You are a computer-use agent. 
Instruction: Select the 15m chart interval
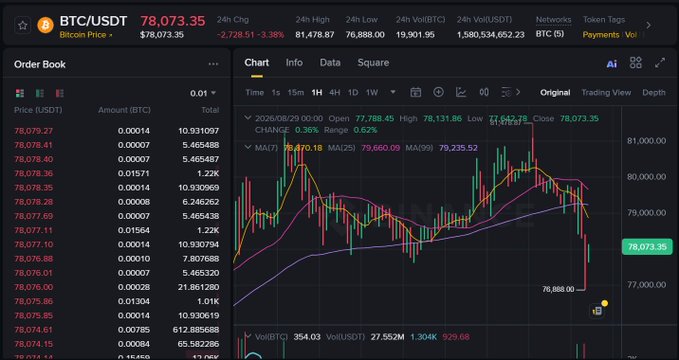click(295, 92)
